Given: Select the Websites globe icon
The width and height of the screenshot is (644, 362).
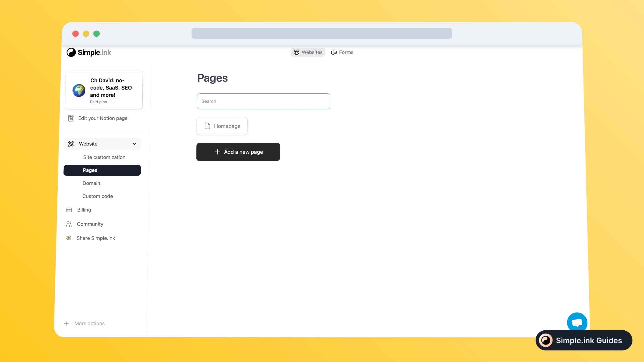Looking at the screenshot, I should [296, 52].
